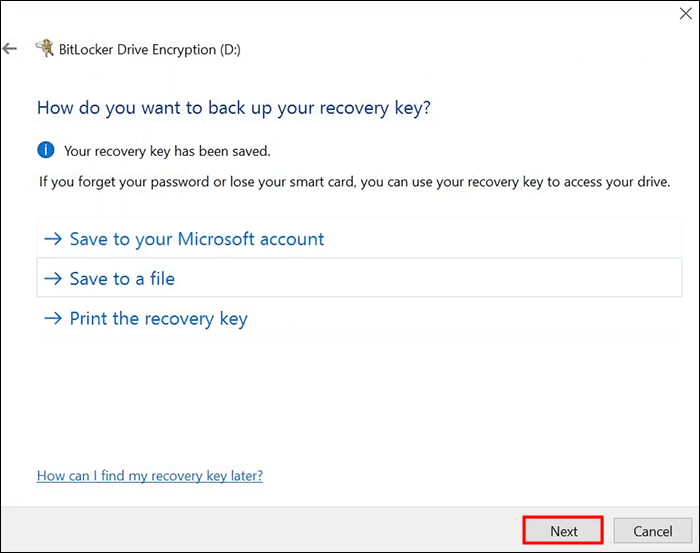
Task: Click the gray footer bar left of Next
Action: coord(260,530)
